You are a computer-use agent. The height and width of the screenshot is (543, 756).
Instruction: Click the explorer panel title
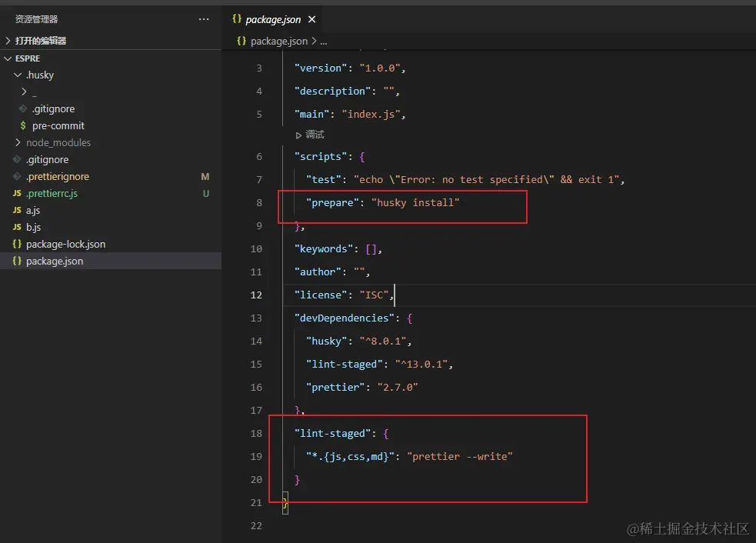tap(37, 19)
